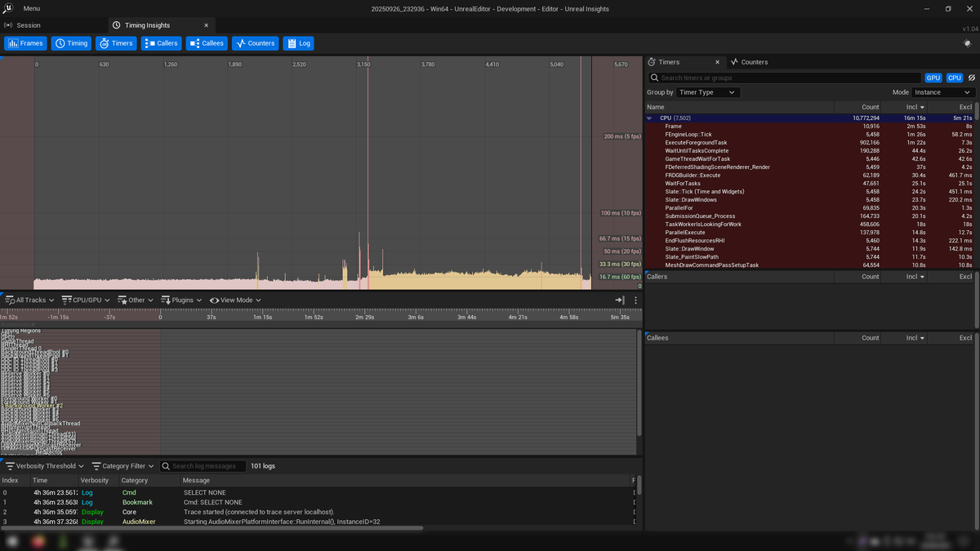Click the Search log messages field
The image size is (980, 551).
click(x=203, y=466)
